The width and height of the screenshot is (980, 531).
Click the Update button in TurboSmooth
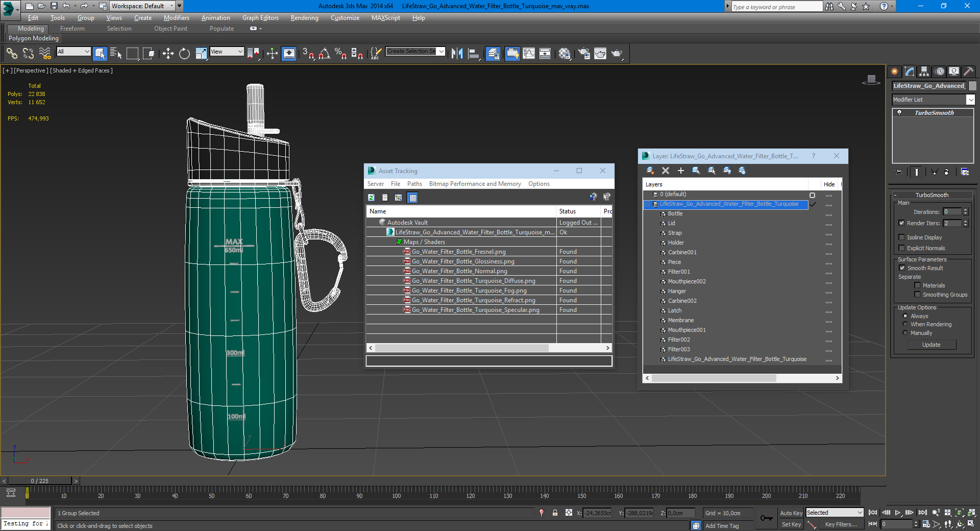pyautogui.click(x=932, y=345)
